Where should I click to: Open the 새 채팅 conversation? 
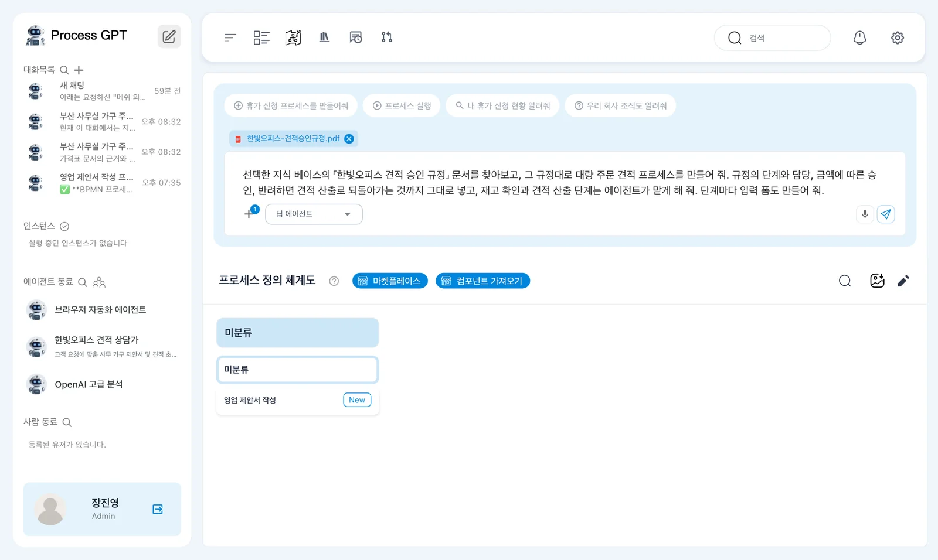coord(103,91)
